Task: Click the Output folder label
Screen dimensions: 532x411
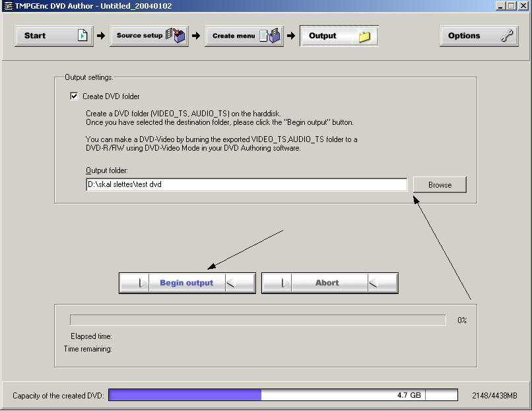Action: (x=106, y=170)
